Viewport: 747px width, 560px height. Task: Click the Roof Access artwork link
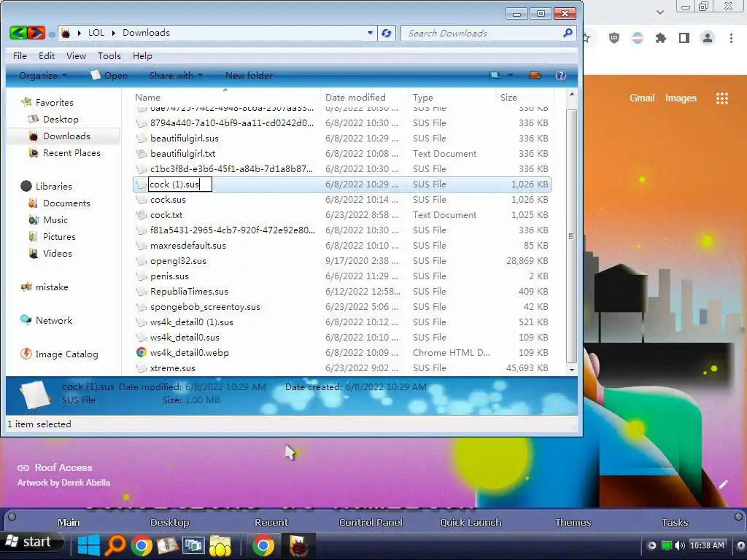tap(63, 467)
